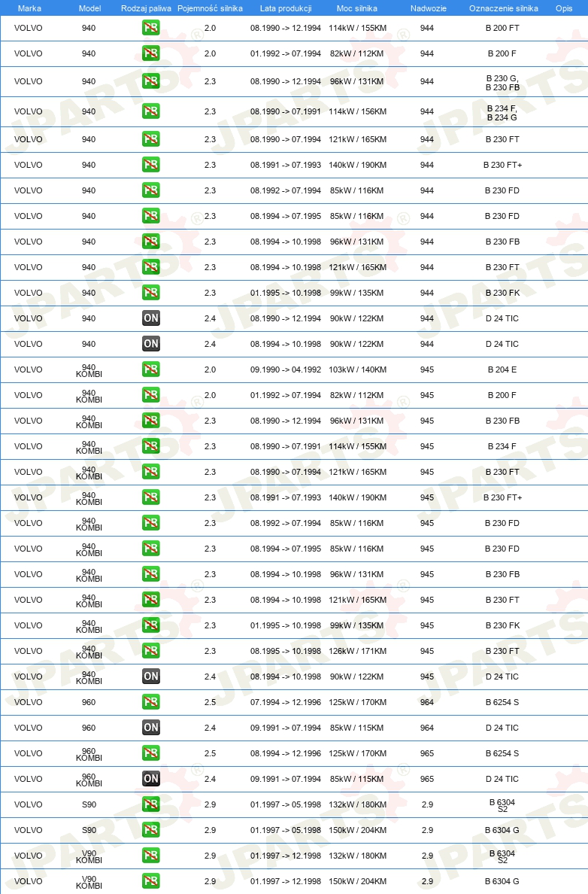Select production years 09.1990 -> 04.1992
This screenshot has width=588, height=894.
point(286,369)
